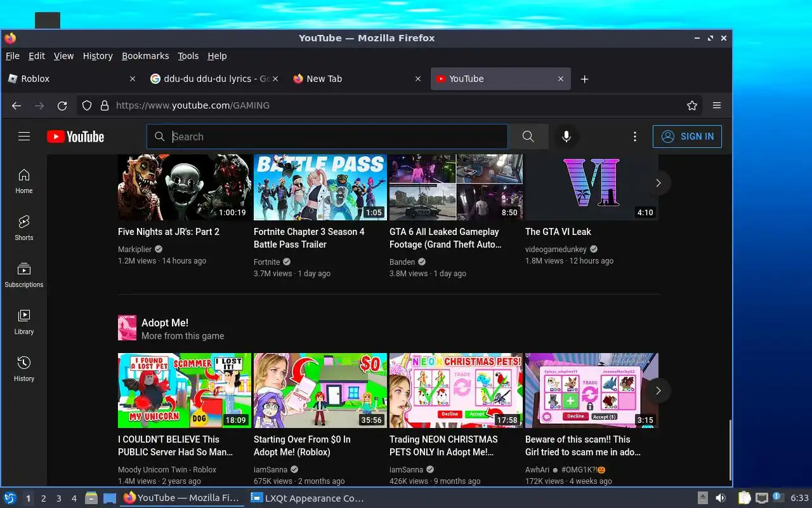Show next videos in top row
Image resolution: width=812 pixels, height=508 pixels.
click(658, 183)
